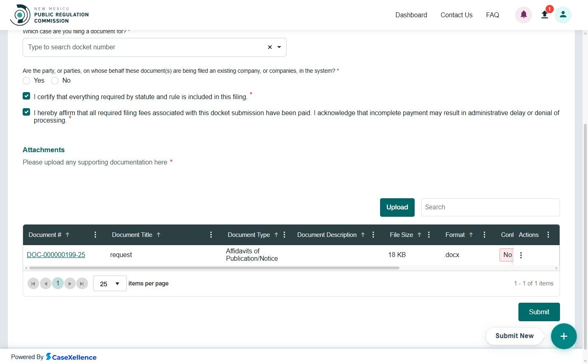Uncheck the statute and rule certification checkbox
Viewport: 588px width, 364px height.
pyautogui.click(x=26, y=96)
